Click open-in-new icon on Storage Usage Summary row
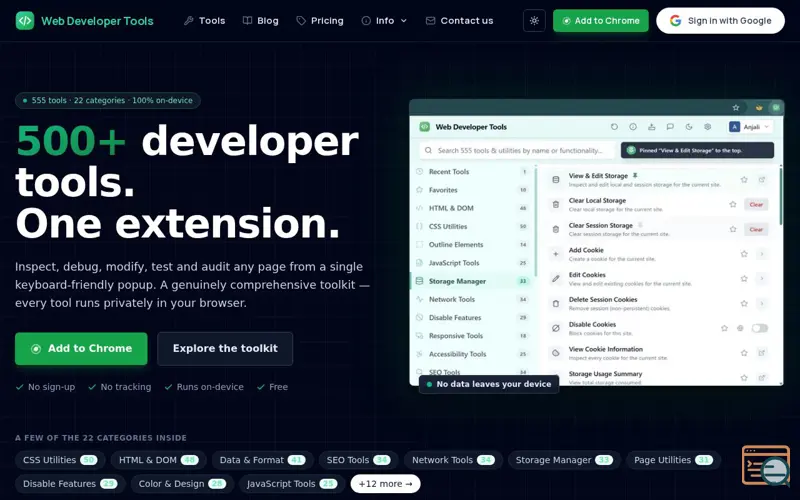 coord(762,378)
